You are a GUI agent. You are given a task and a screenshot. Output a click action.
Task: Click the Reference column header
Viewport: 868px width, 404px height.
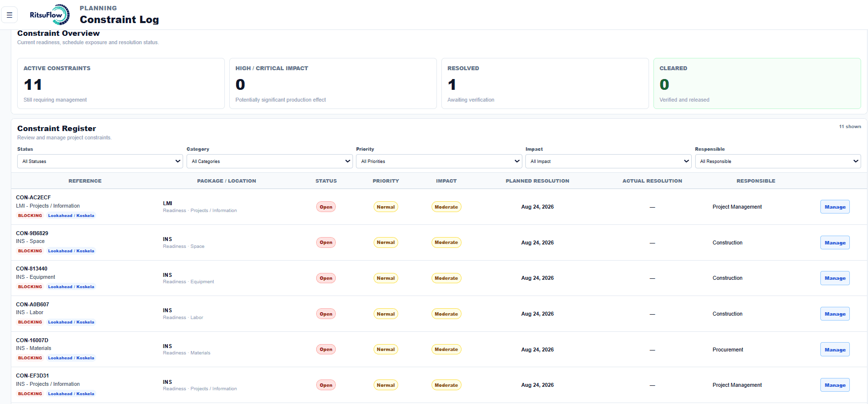(x=85, y=181)
